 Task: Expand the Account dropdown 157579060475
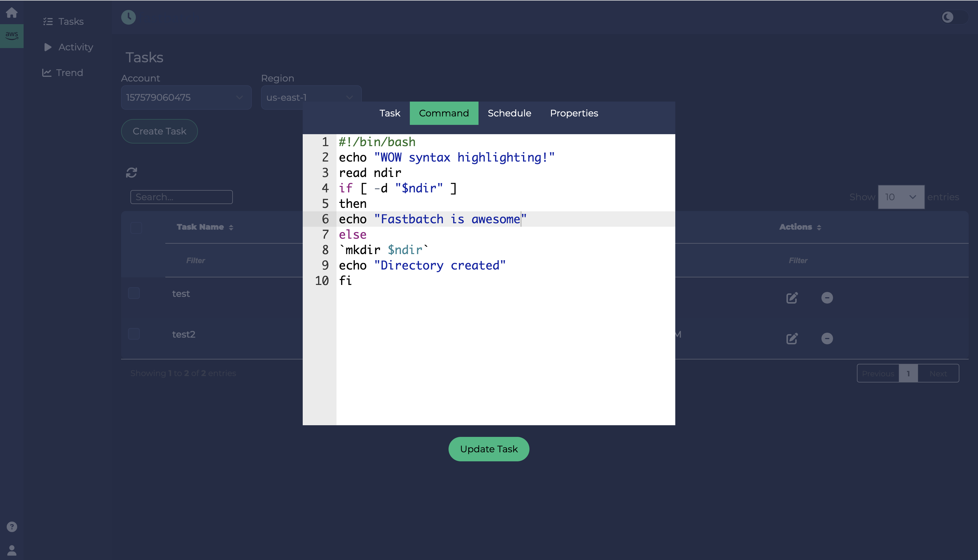pyautogui.click(x=186, y=97)
